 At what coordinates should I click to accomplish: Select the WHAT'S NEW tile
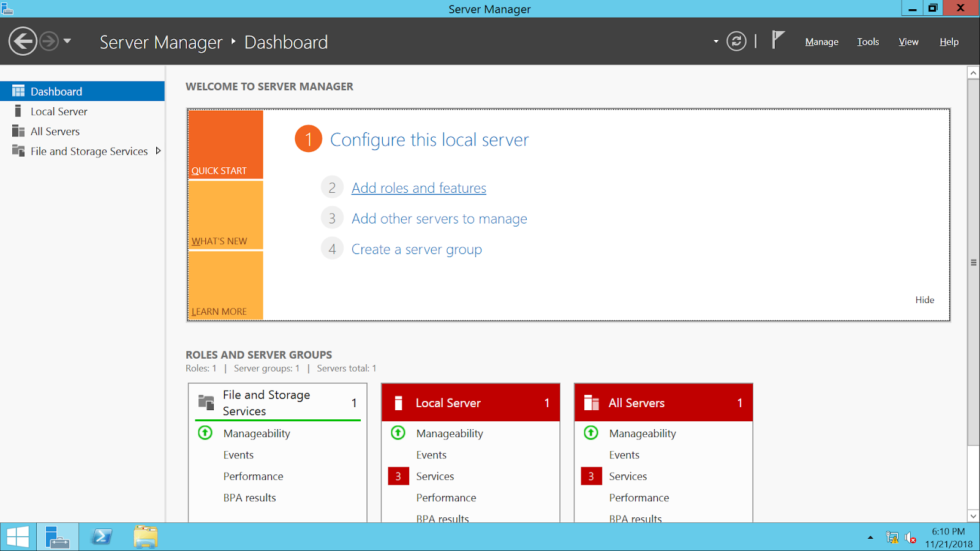(x=225, y=216)
